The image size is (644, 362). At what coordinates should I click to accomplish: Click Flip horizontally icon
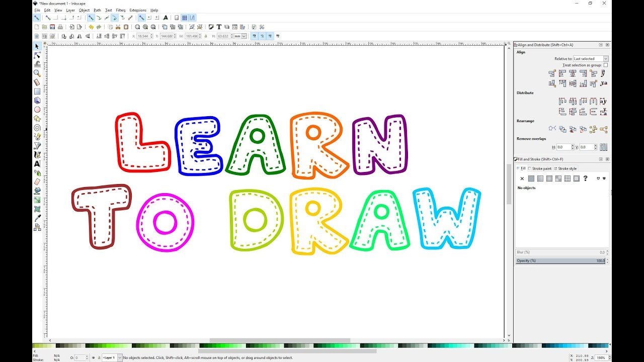click(x=79, y=36)
